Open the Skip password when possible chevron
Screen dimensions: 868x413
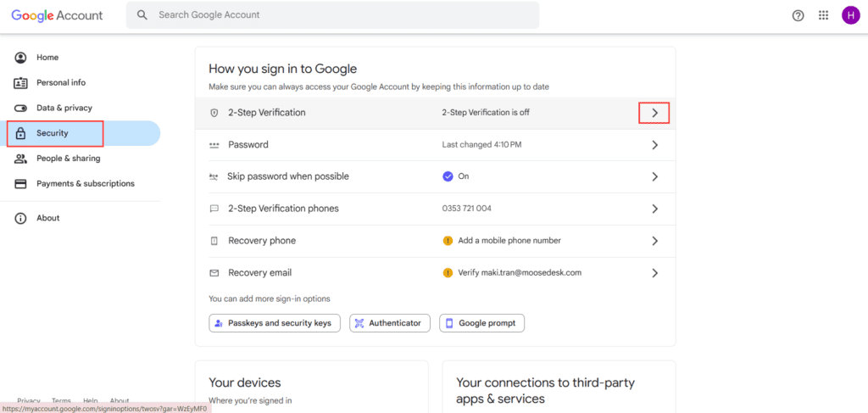click(x=655, y=177)
